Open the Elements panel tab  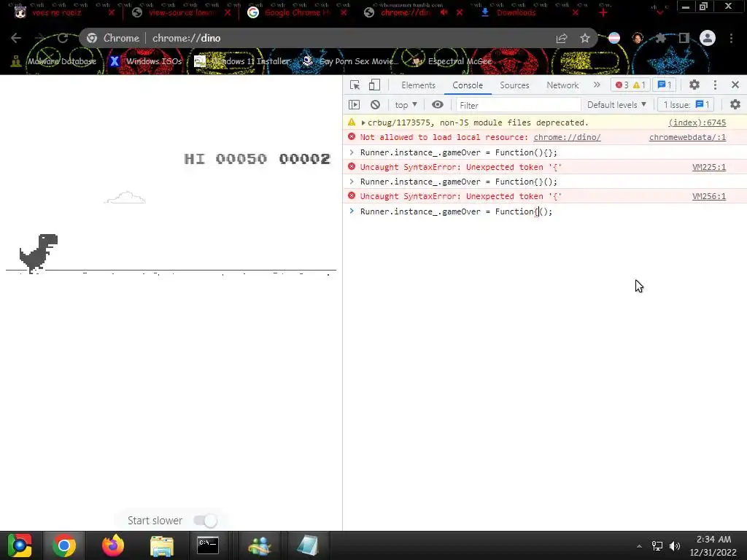point(418,85)
